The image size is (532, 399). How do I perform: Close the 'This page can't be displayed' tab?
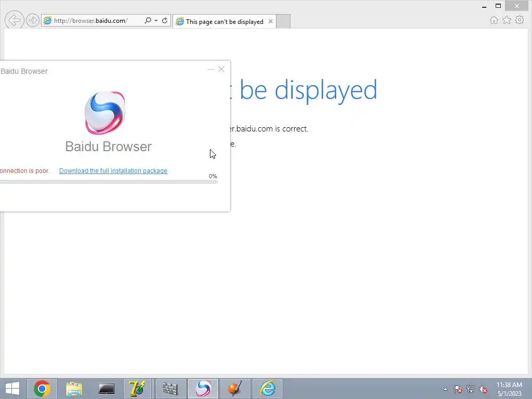[x=270, y=21]
